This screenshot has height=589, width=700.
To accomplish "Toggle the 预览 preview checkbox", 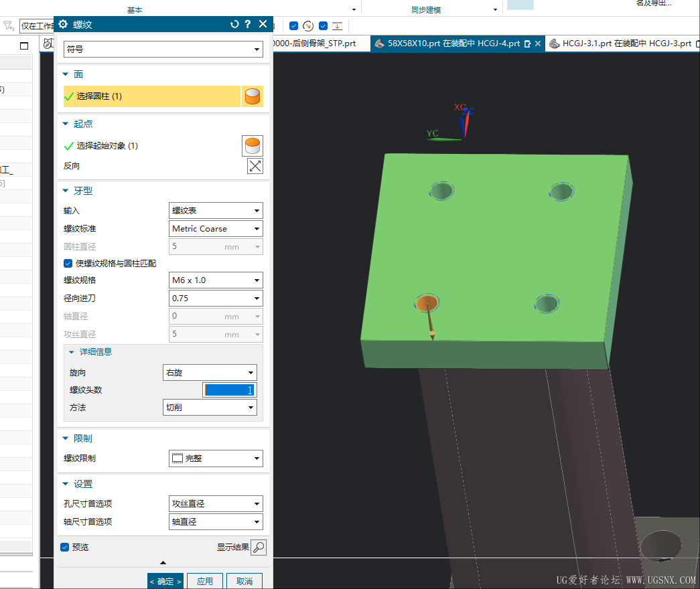I will click(x=65, y=547).
